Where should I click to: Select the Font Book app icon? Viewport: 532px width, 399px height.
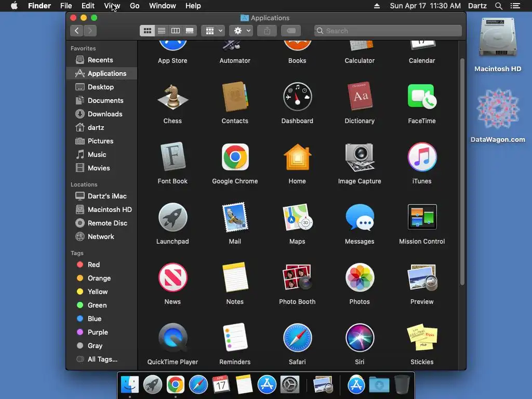click(172, 157)
